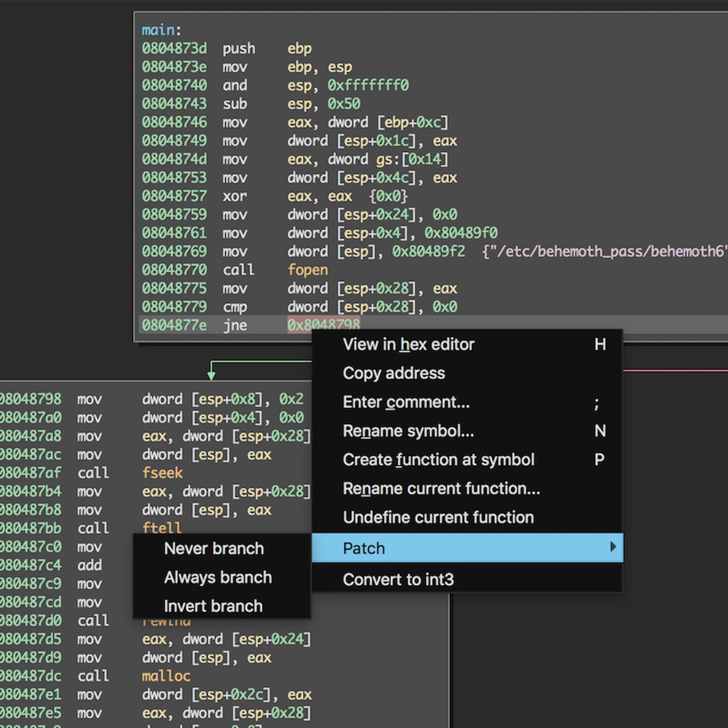The width and height of the screenshot is (728, 728).
Task: Click address 080487e1 mov instruction
Action: tap(30, 694)
